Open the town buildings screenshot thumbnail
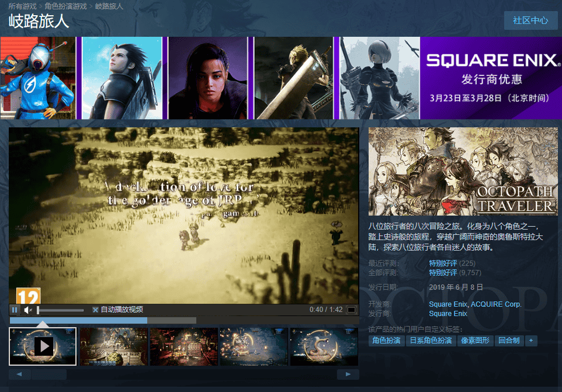 [113, 346]
